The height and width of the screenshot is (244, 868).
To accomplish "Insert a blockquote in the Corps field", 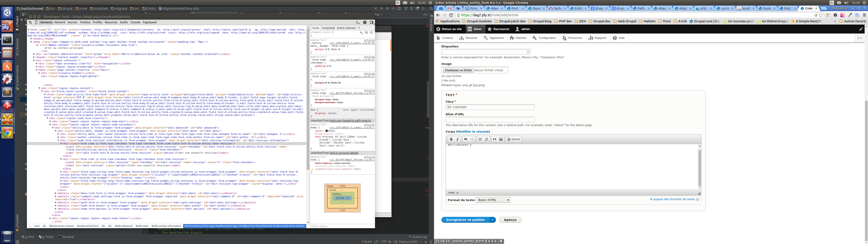I will (494, 139).
